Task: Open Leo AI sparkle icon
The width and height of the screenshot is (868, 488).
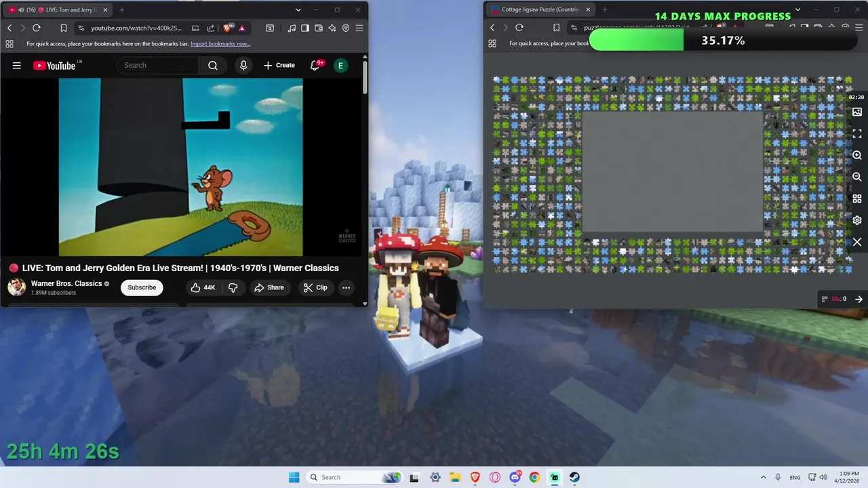Action: pos(332,28)
